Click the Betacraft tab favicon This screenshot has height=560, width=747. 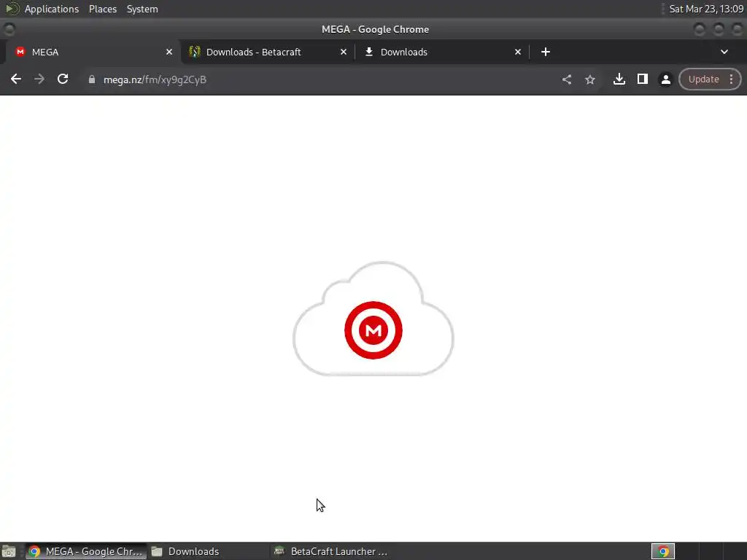pyautogui.click(x=194, y=52)
